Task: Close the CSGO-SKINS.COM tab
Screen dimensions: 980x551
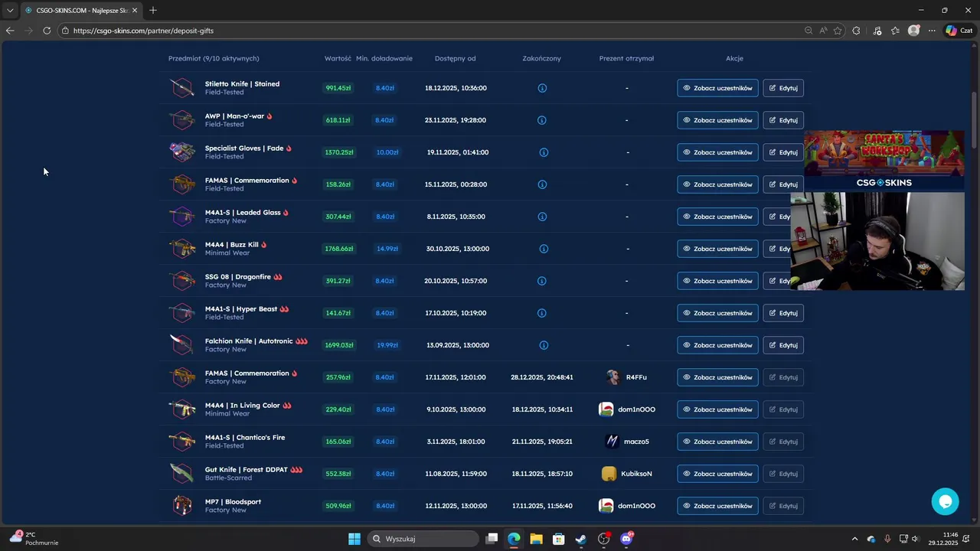Action: tap(136, 10)
